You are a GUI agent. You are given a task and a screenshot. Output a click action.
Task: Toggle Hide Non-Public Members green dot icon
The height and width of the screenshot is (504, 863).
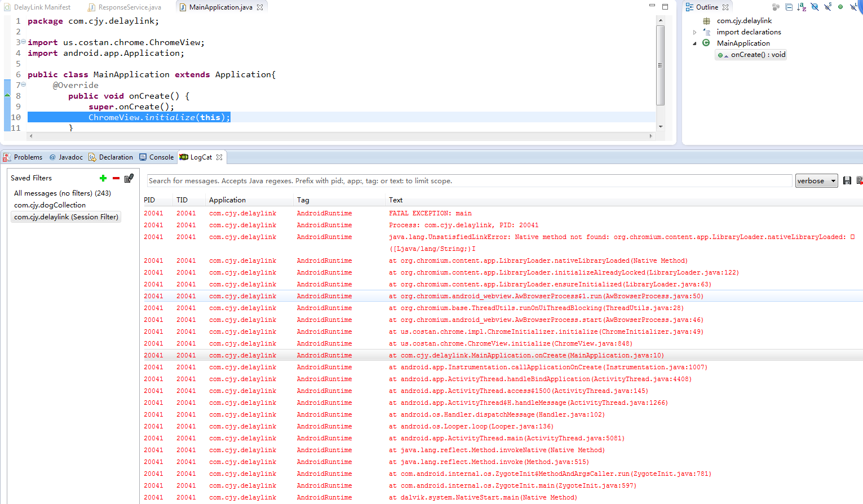point(840,7)
